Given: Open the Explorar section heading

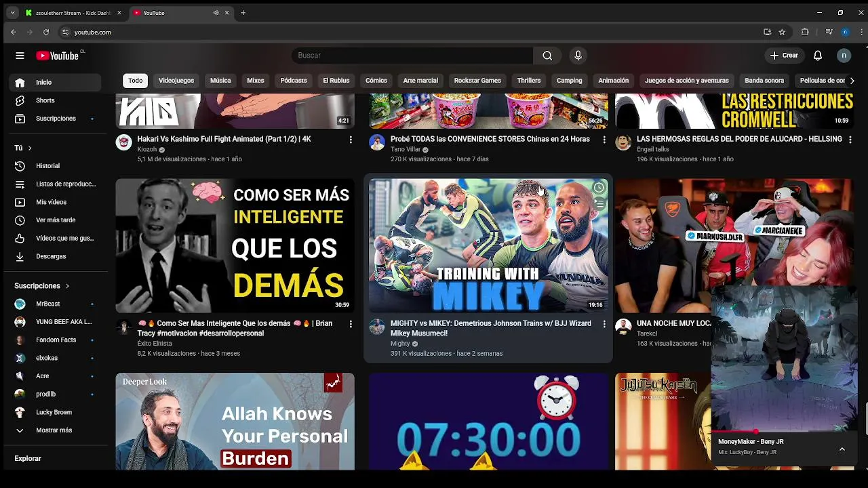Looking at the screenshot, I should (28, 459).
